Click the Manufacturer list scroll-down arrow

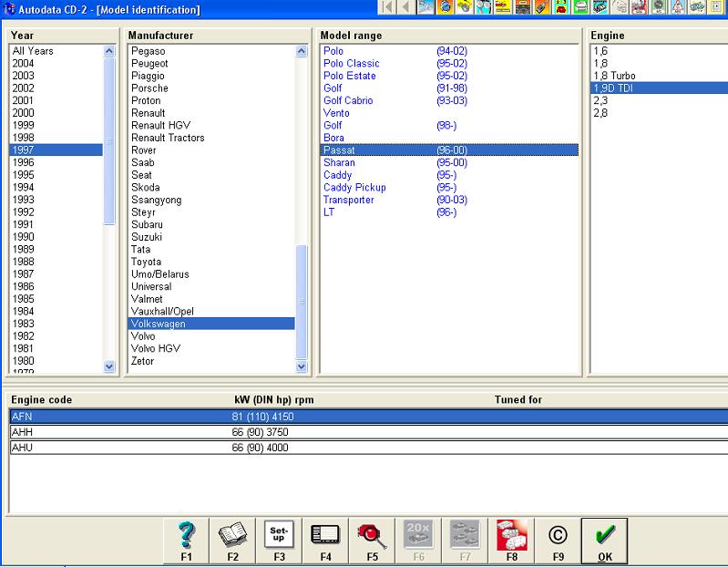point(302,366)
